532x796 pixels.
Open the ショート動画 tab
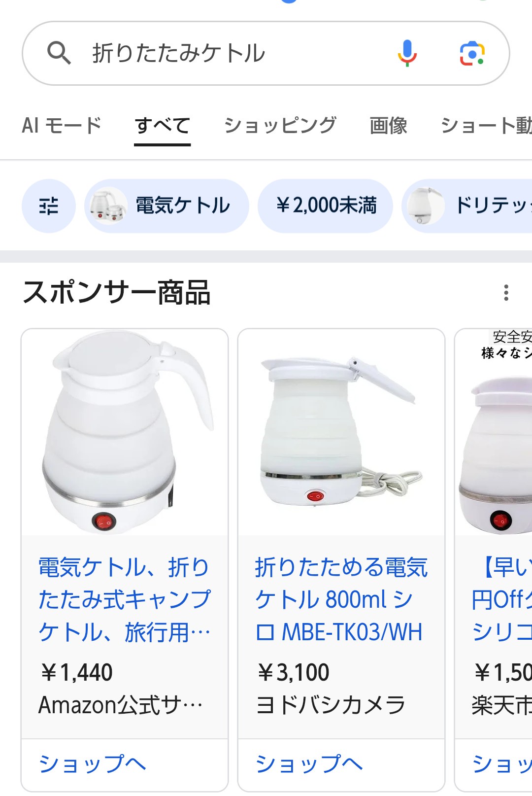[x=486, y=125]
